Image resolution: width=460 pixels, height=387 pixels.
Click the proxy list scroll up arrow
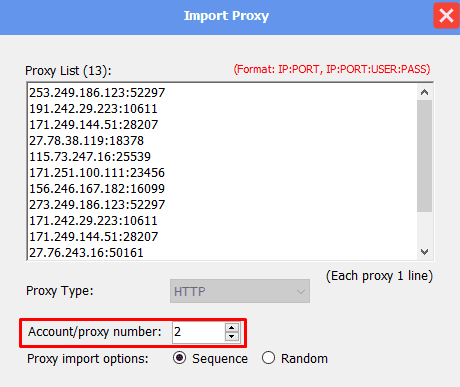[424, 92]
